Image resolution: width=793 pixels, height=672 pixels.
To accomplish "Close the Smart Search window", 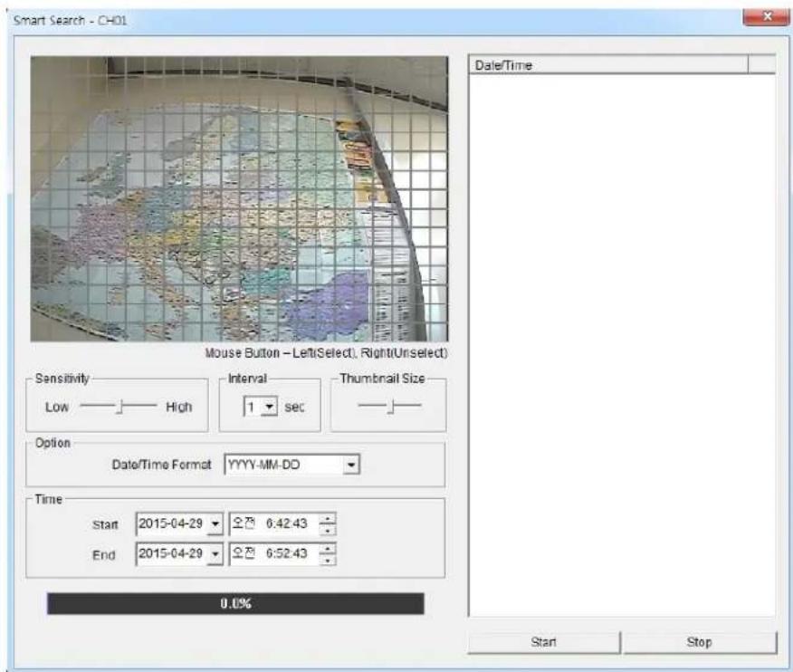I will [767, 16].
